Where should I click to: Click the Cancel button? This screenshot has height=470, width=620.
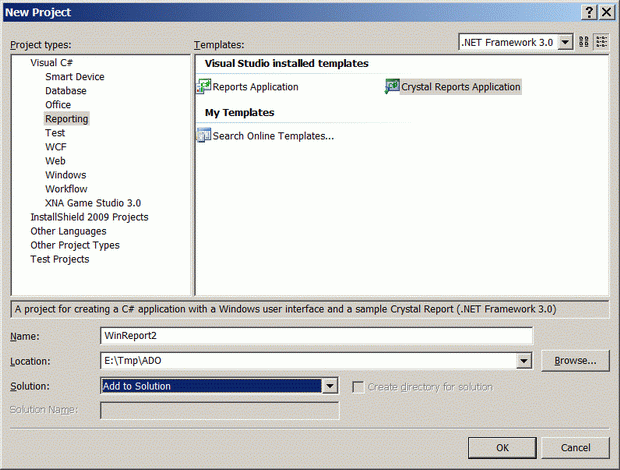pos(575,448)
